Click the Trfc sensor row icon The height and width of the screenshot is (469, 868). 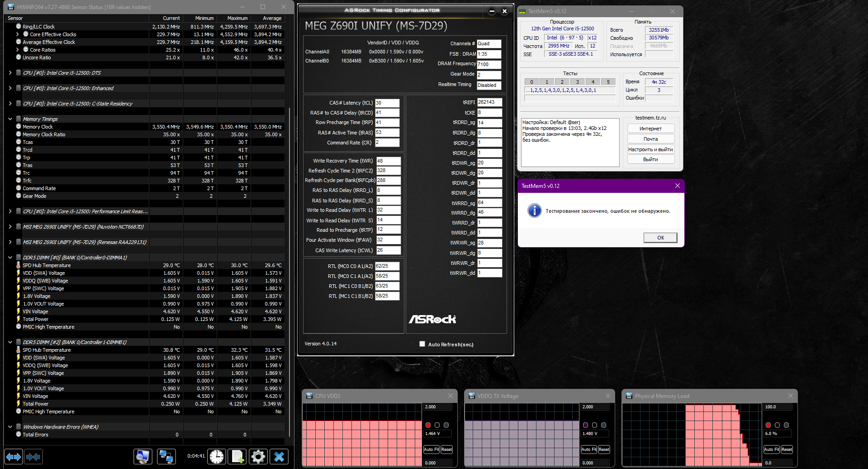(x=19, y=180)
